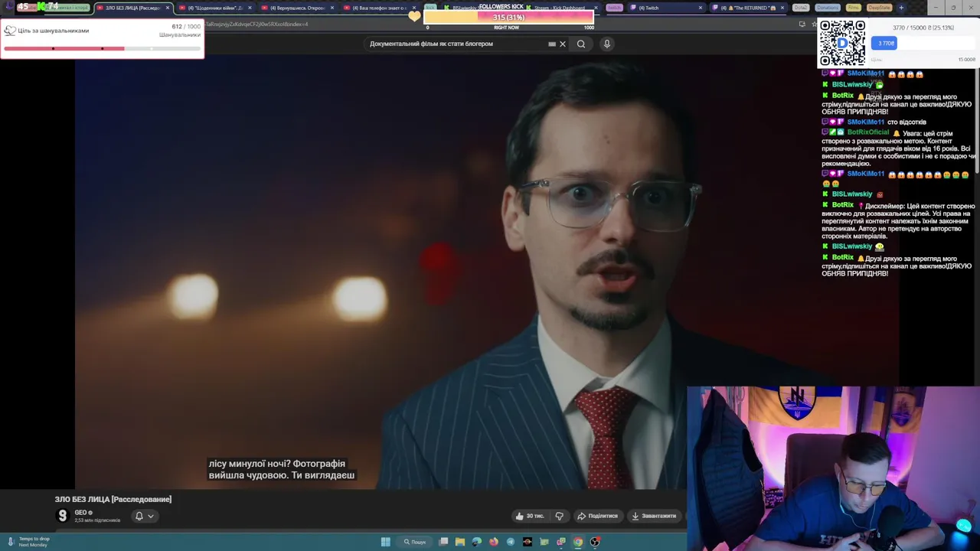Open the Windows Start menu
This screenshot has width=980, height=551.
[386, 542]
